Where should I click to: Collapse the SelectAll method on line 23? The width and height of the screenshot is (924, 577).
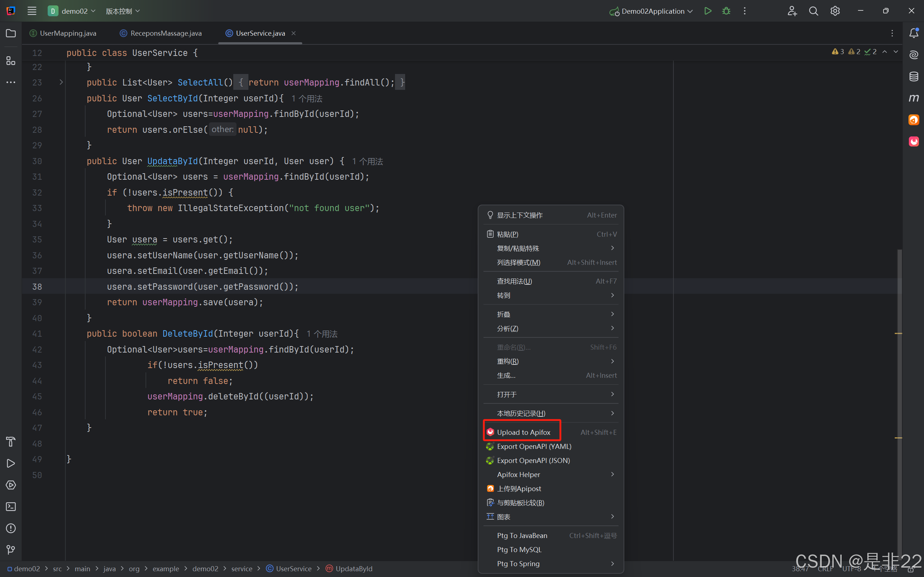pyautogui.click(x=61, y=82)
